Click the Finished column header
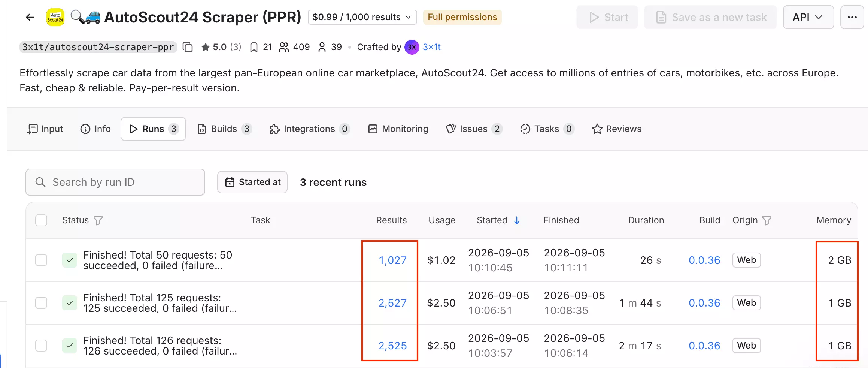Image resolution: width=868 pixels, height=368 pixels. pos(561,220)
